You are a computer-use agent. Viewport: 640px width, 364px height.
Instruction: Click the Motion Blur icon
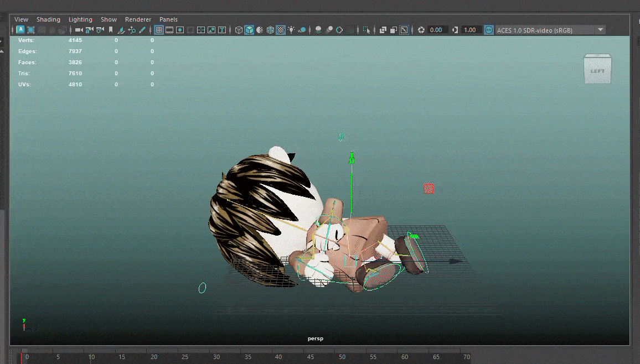tap(329, 30)
